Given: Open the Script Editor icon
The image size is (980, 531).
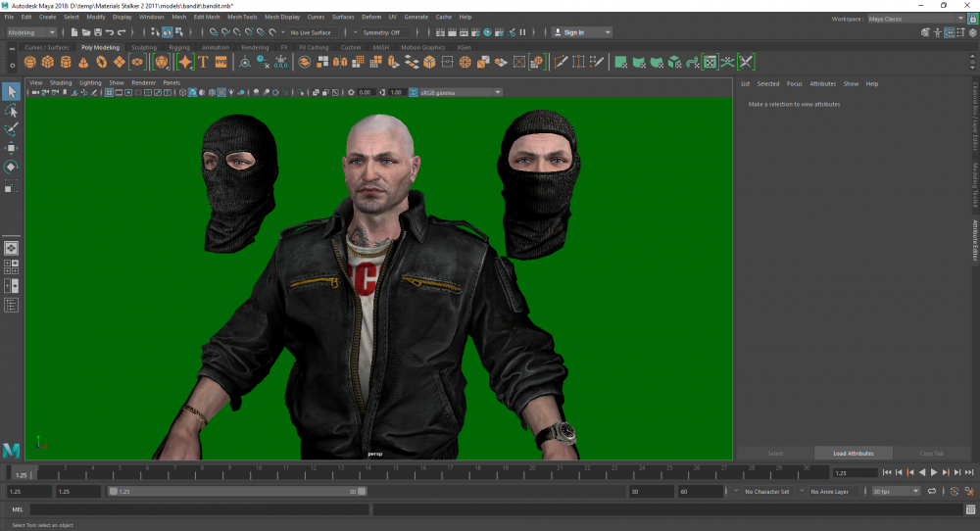Looking at the screenshot, I should pyautogui.click(x=970, y=509).
